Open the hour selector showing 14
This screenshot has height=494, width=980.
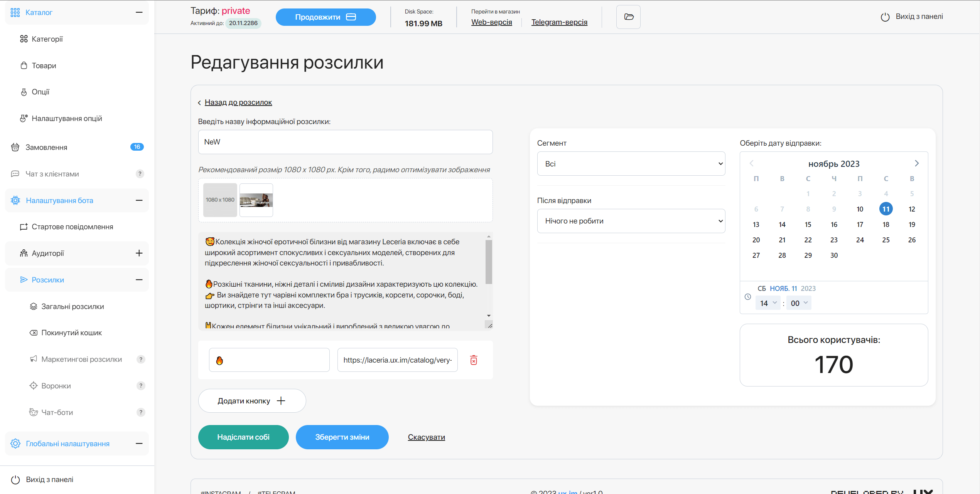[x=767, y=303]
